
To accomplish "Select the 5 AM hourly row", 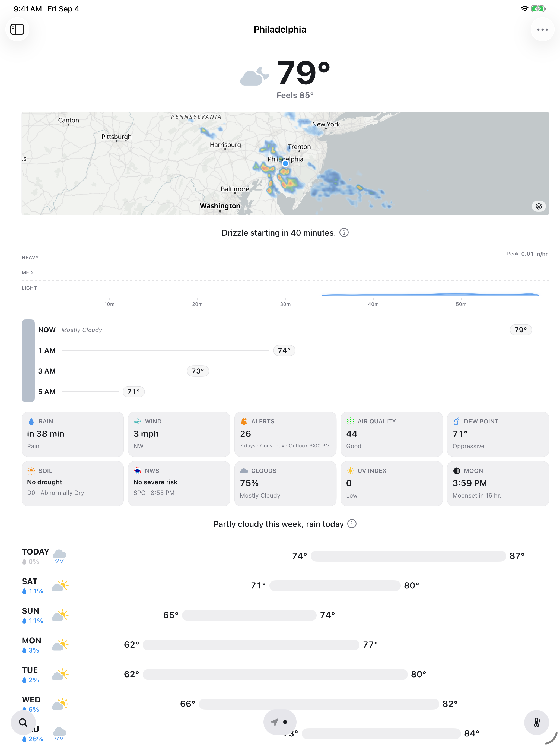I will [x=285, y=391].
